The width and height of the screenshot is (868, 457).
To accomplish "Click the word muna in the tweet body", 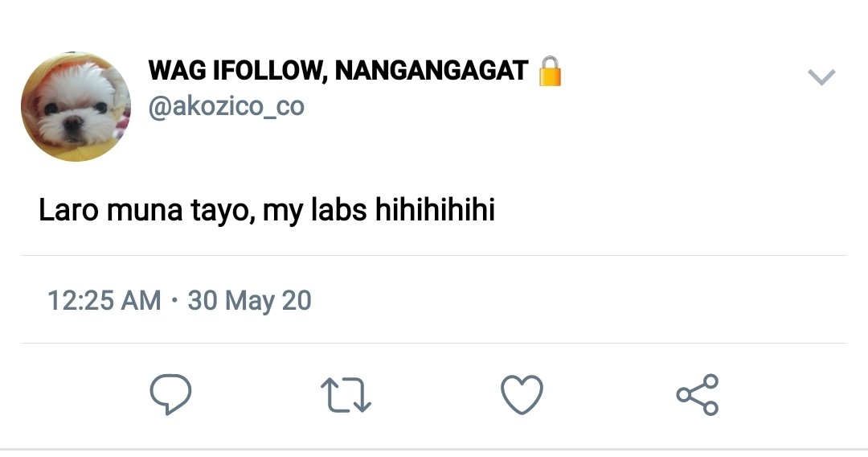I will click(x=144, y=211).
